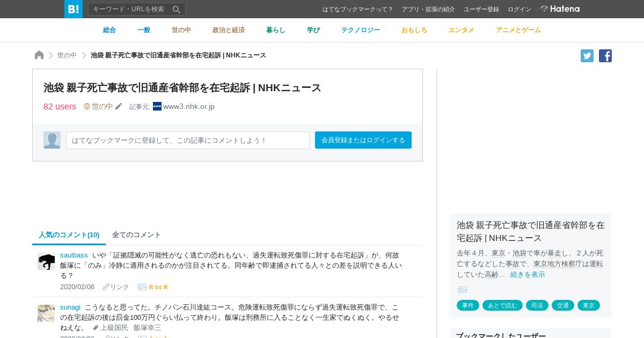This screenshot has width=644, height=338.
Task: Click the comment input field
Action: (x=188, y=140)
